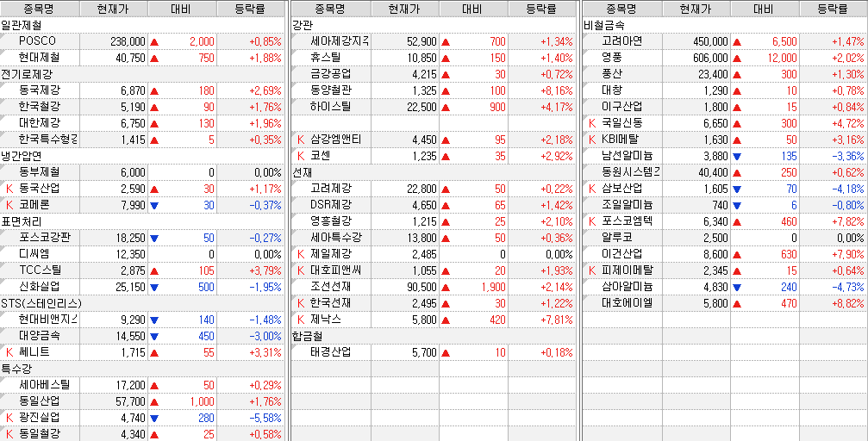Select the 이건산업 stock name
Viewport: 868px width, 441px height.
621,253
